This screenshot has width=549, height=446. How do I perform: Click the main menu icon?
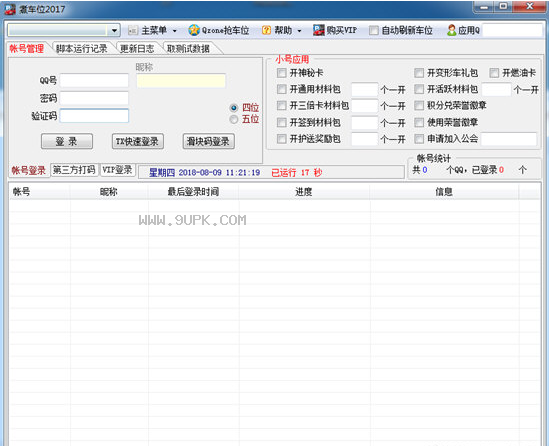(x=133, y=31)
